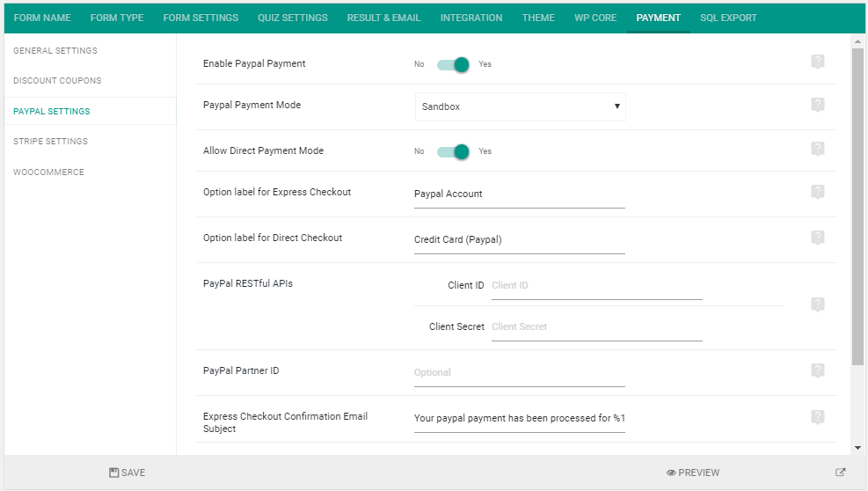868x491 pixels.
Task: Toggle Enable Paypal Payment switch
Action: (453, 64)
